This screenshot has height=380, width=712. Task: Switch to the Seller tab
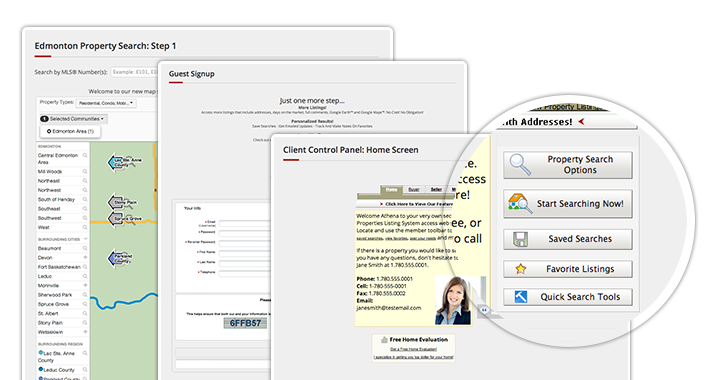pyautogui.click(x=436, y=189)
